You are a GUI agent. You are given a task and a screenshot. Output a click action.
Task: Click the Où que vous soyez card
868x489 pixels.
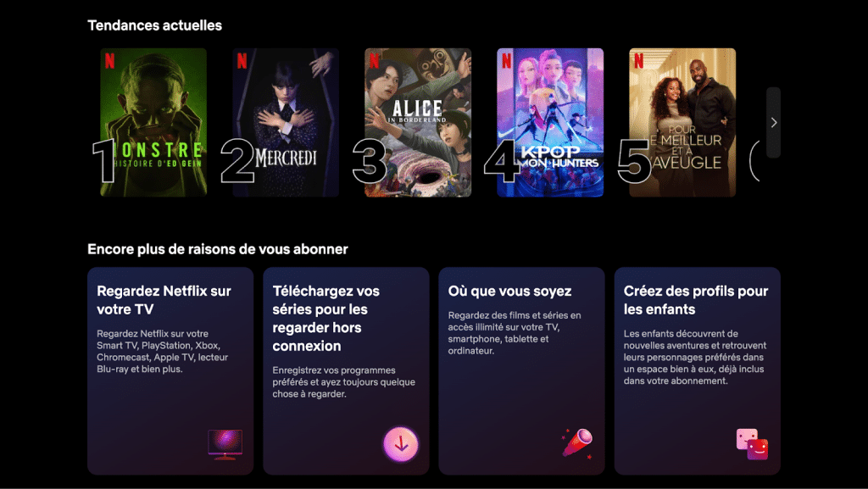[x=521, y=370]
